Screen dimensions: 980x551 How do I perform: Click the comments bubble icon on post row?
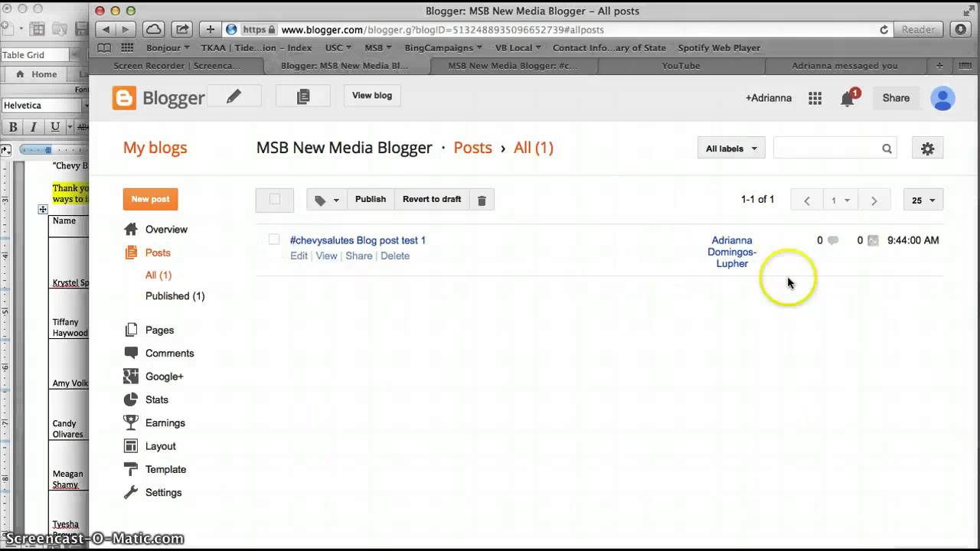click(833, 240)
